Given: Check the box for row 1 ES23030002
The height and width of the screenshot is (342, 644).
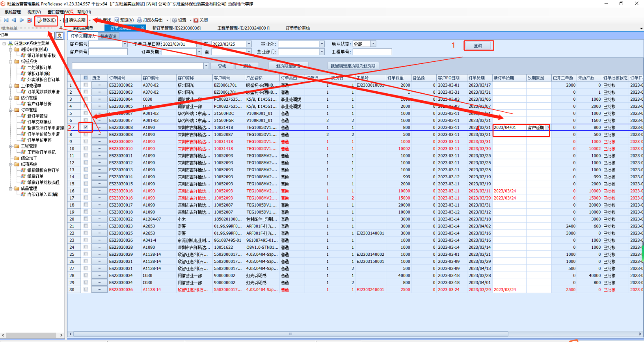Looking at the screenshot, I should [86, 85].
